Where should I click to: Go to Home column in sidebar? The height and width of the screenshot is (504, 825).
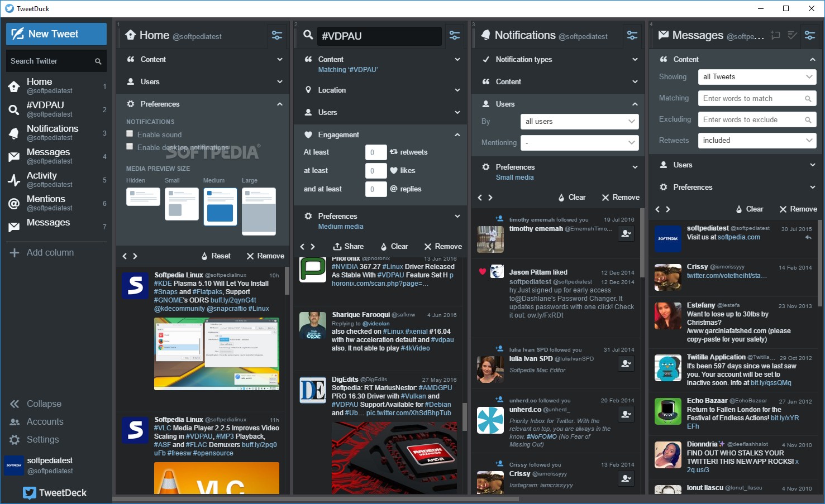[56, 86]
